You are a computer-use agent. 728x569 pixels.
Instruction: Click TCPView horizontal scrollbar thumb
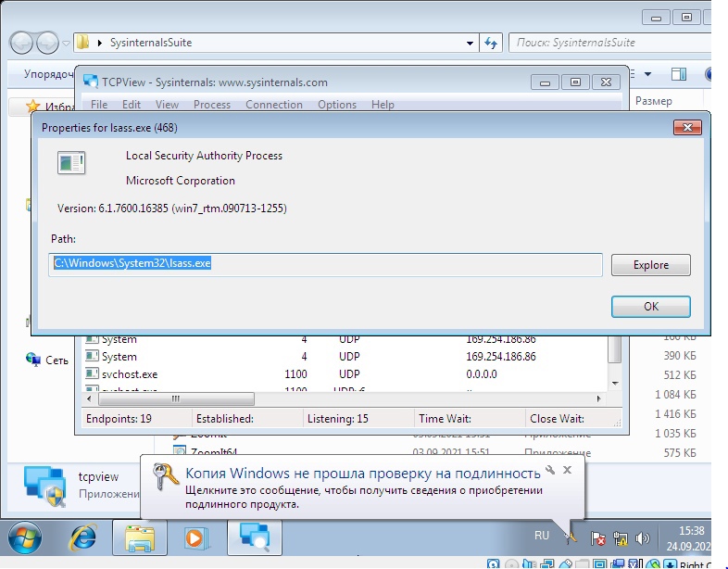click(x=176, y=398)
